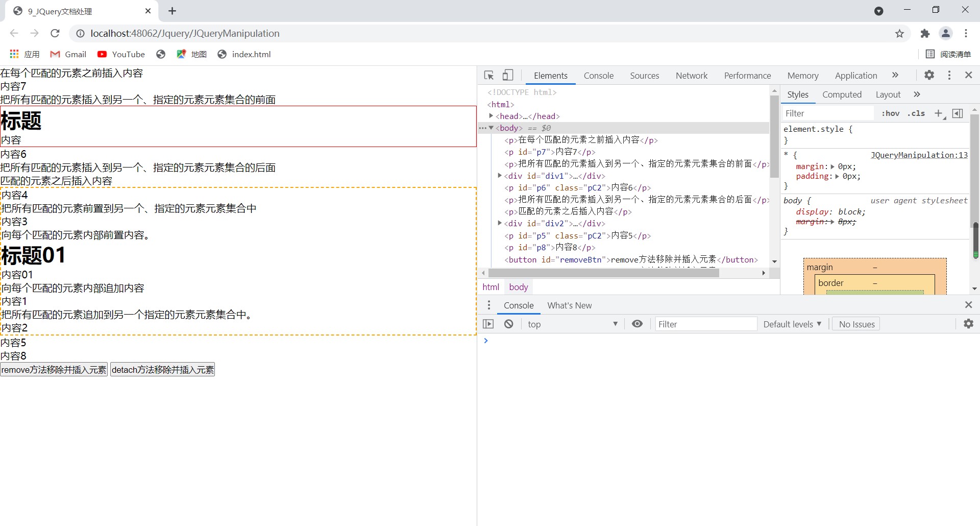Toggle the :hov element state panel
The height and width of the screenshot is (526, 980).
[891, 113]
